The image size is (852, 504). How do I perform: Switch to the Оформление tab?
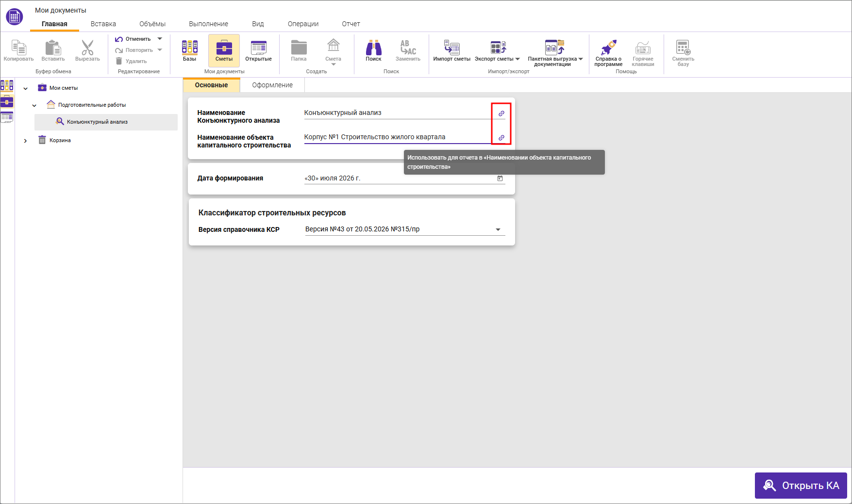tap(272, 85)
